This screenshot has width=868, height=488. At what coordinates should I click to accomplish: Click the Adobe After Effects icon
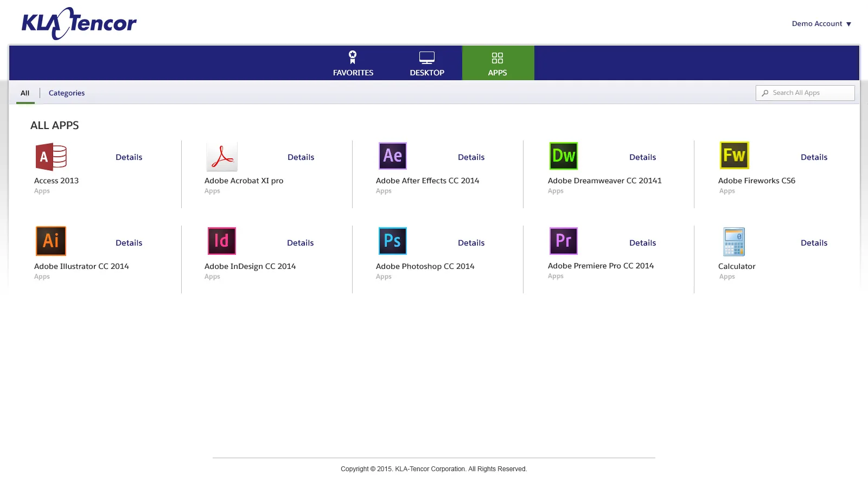(x=393, y=156)
